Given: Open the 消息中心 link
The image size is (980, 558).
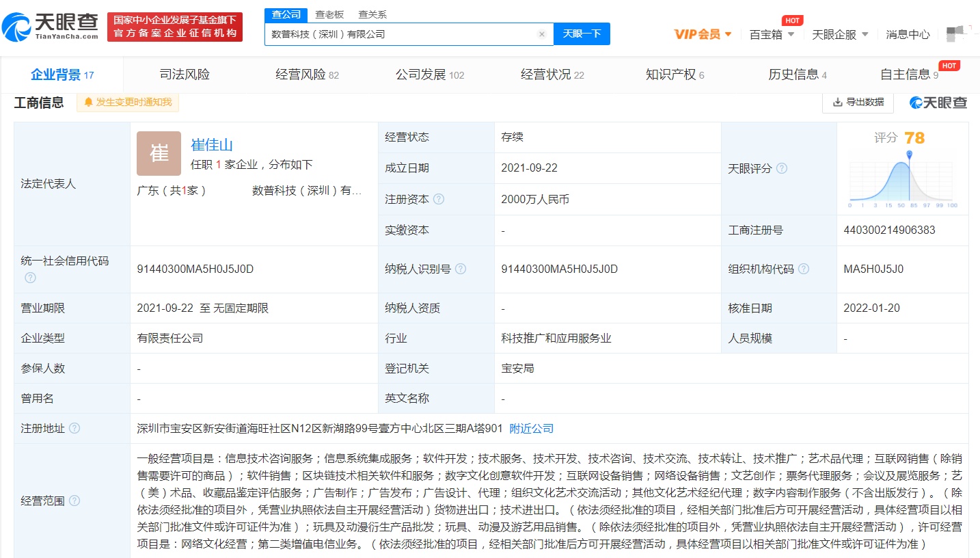Looking at the screenshot, I should (x=908, y=34).
